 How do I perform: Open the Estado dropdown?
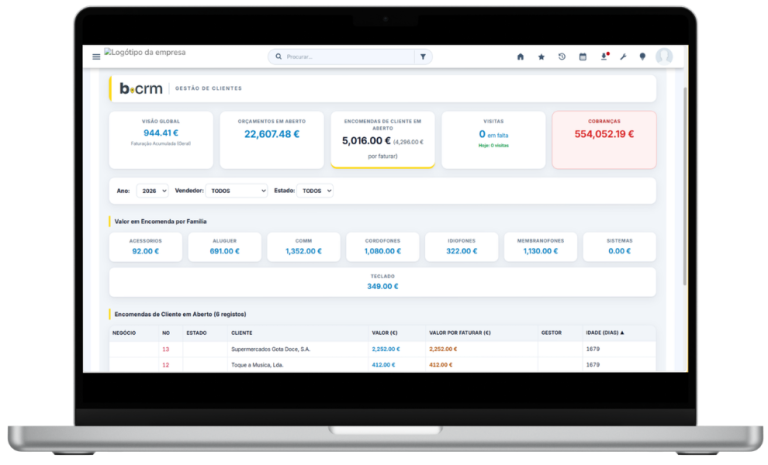pos(315,191)
